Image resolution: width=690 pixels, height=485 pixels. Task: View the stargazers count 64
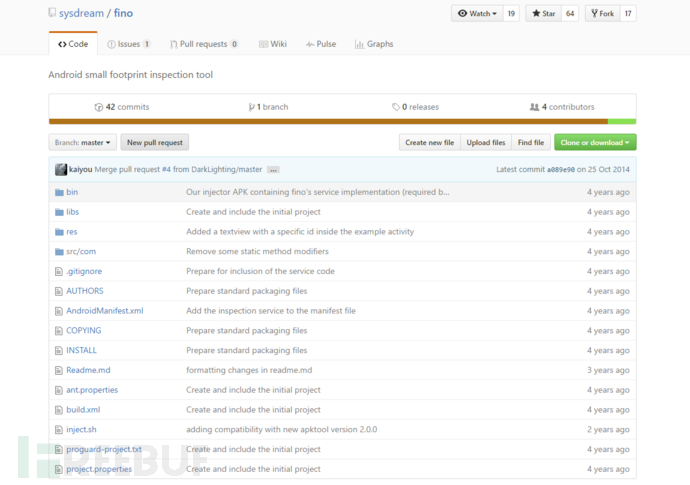pos(570,14)
